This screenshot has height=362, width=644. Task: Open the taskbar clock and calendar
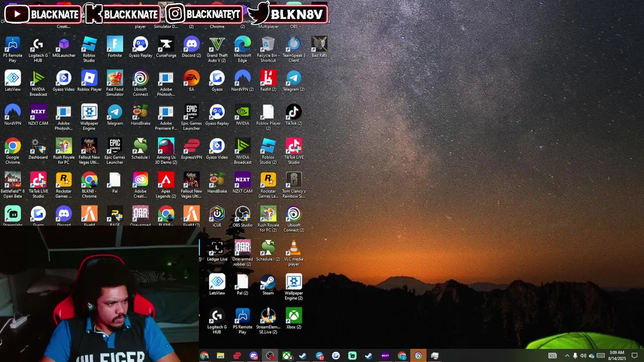tap(617, 356)
